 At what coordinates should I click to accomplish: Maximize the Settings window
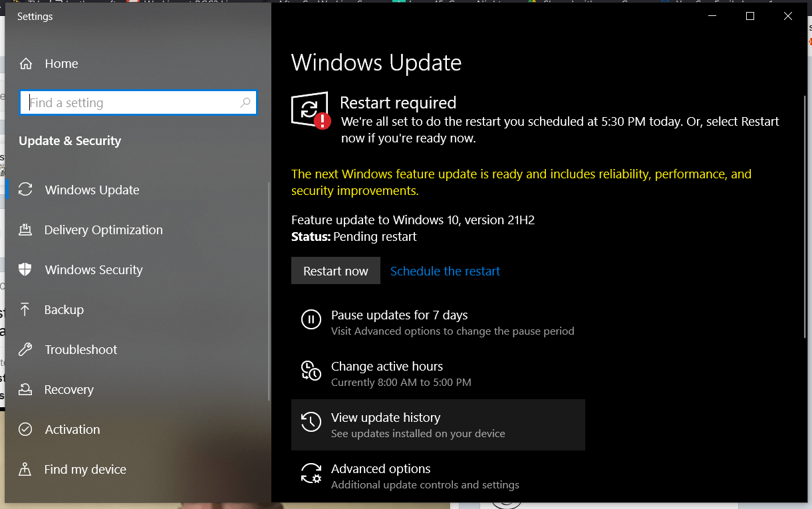[x=750, y=17]
